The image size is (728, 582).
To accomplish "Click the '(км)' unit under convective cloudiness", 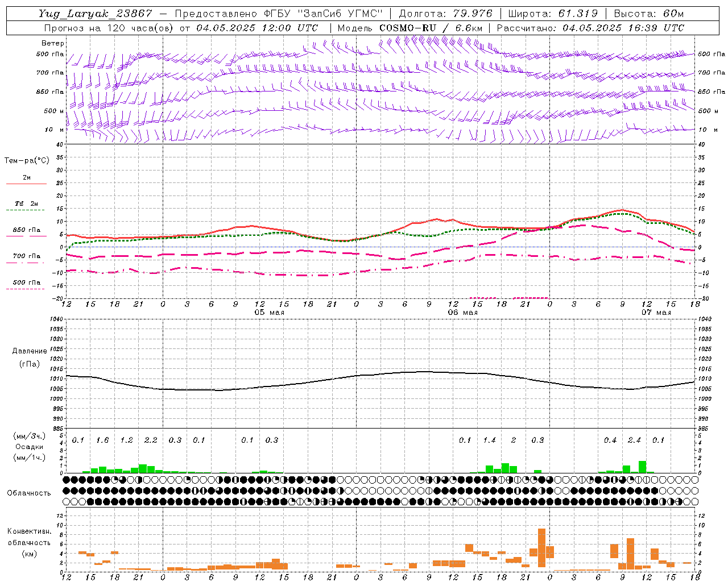I will click(x=30, y=554).
